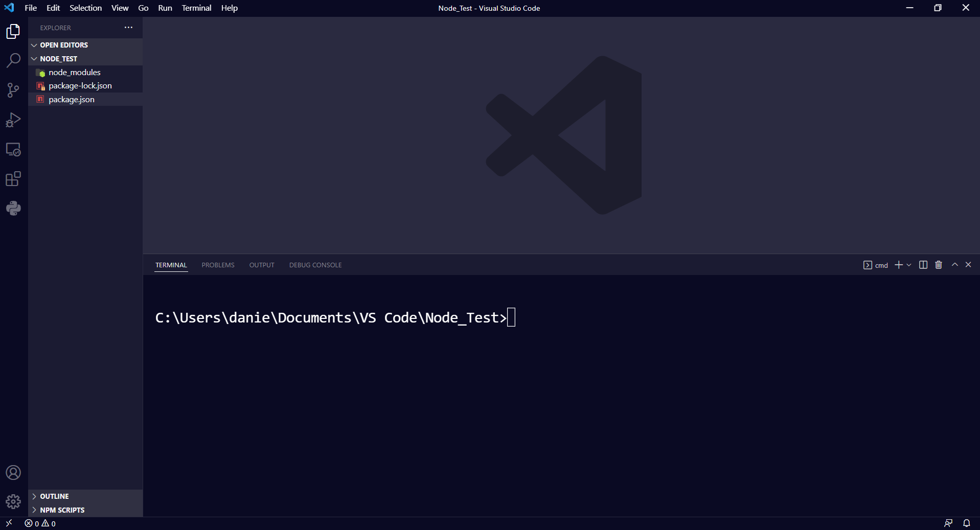The height and width of the screenshot is (530, 980).
Task: Select package.json in the Explorer
Action: click(71, 99)
